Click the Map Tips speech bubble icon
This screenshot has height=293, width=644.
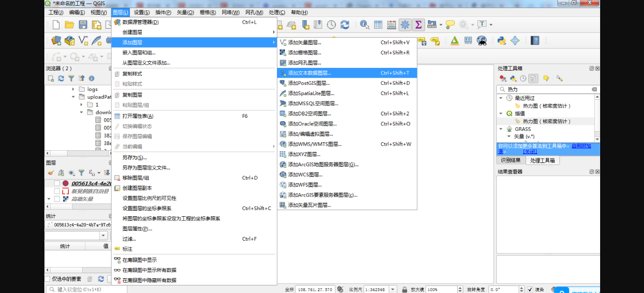tap(450, 25)
